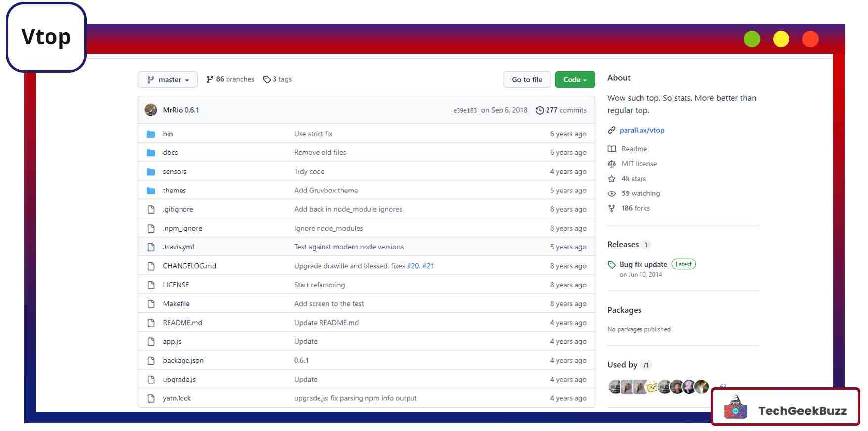Click MrRio's avatar image
Viewport: 868px width, 431px height.
(x=151, y=110)
